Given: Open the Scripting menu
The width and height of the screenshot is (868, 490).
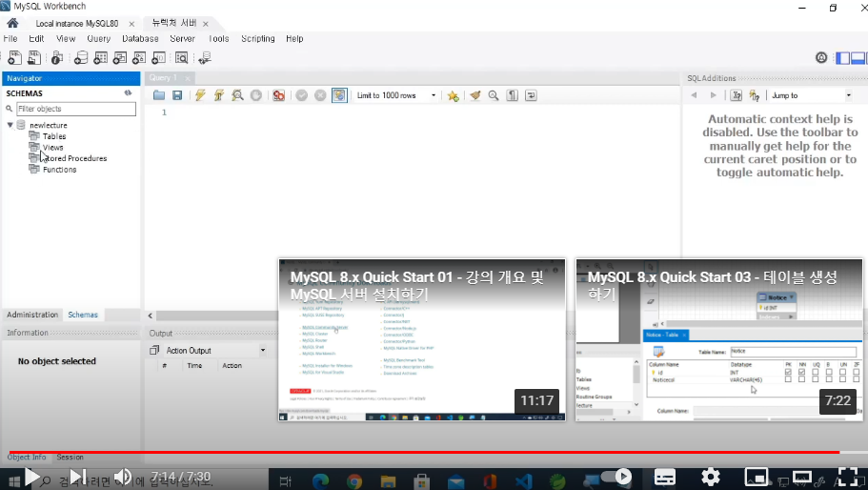Looking at the screenshot, I should [x=258, y=39].
